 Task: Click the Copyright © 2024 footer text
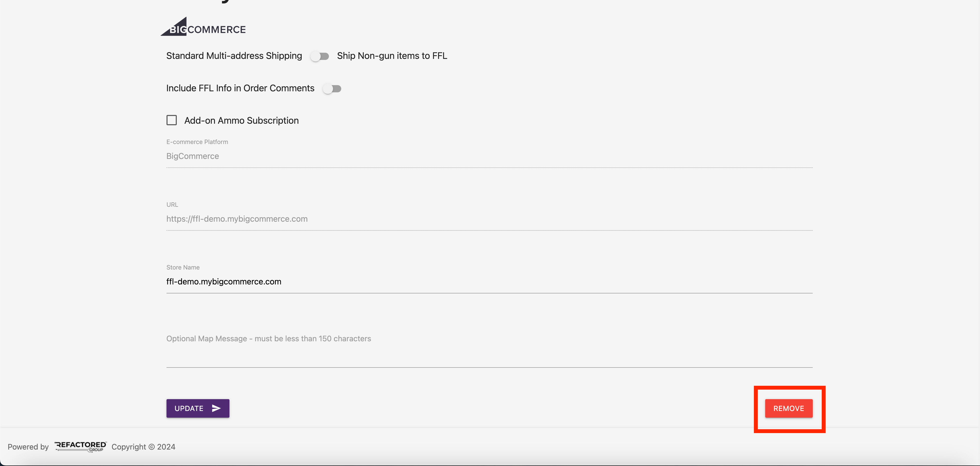pyautogui.click(x=143, y=446)
